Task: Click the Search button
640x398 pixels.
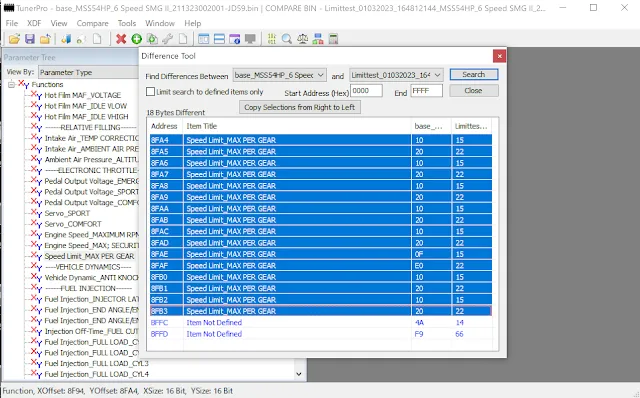Action: pyautogui.click(x=473, y=75)
